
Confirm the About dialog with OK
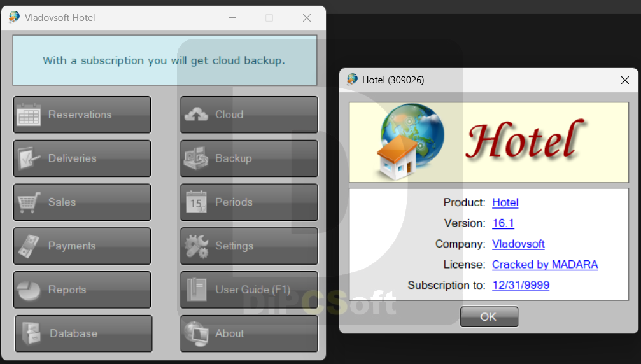point(490,317)
